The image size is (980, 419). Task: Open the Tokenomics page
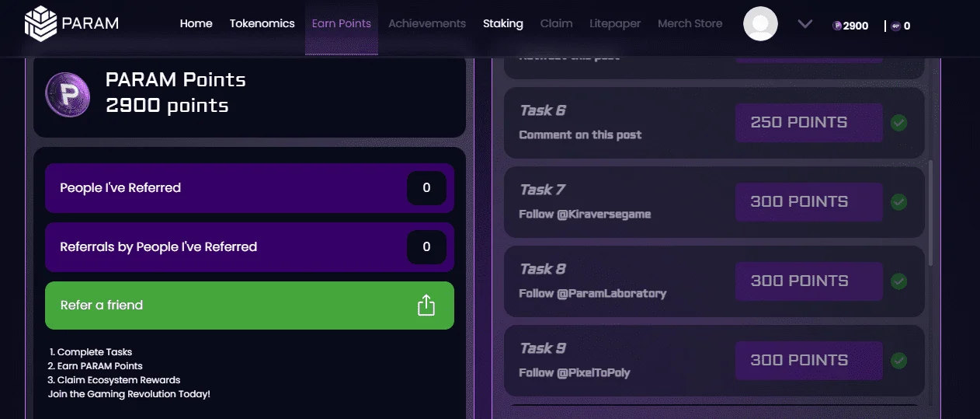(x=262, y=23)
